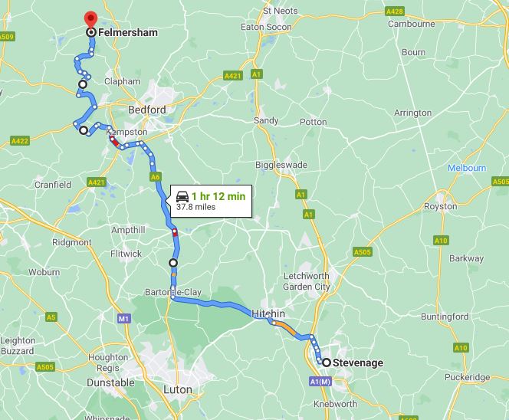Screen dimensions: 509x420
Task: Click the A428 road shield near Cambourne
Action: click(x=395, y=11)
